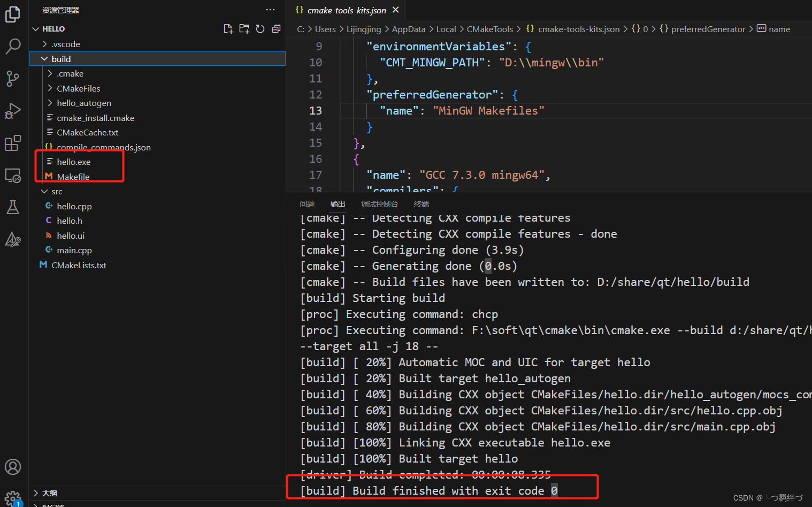Screen dimensions: 812x507
Task: Click the "environmentVariables" key
Action: (x=439, y=46)
